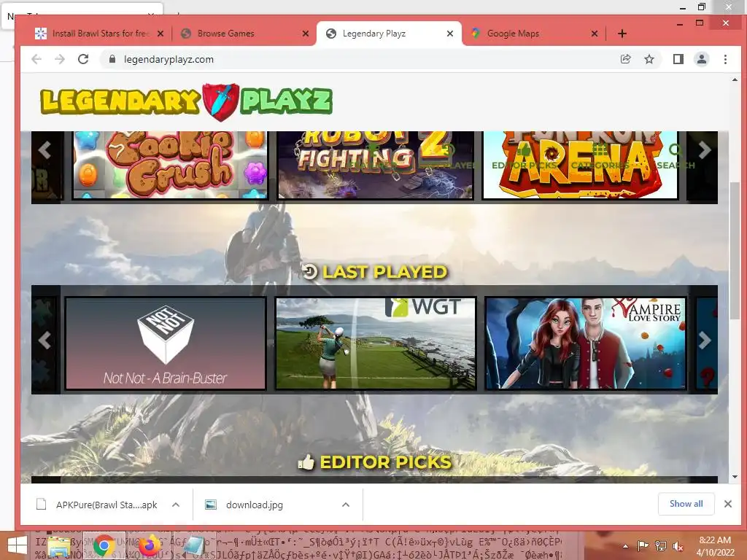Click the Search nav magnifier icon
747x560 pixels.
675,150
